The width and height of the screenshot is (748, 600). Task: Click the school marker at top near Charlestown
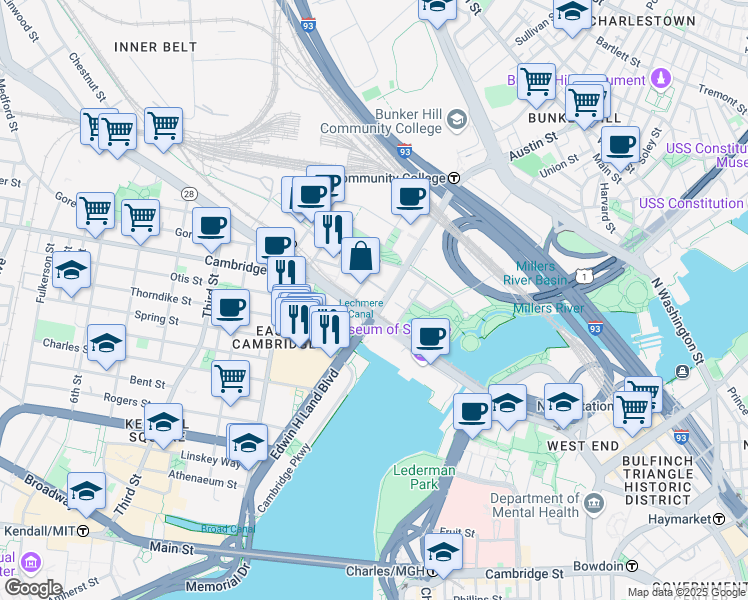572,15
